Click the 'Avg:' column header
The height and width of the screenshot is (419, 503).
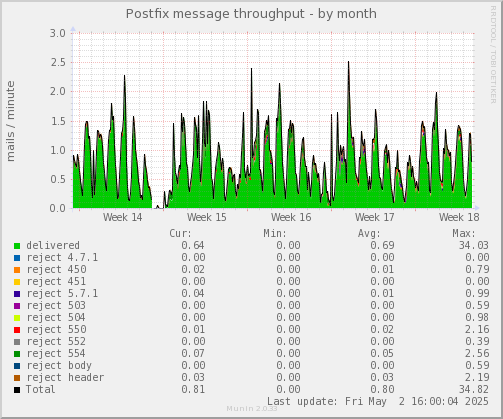pos(369,233)
